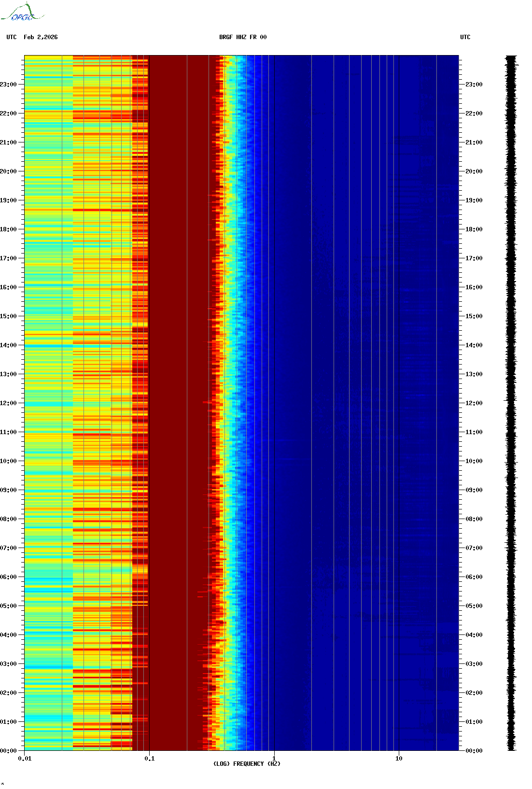The width and height of the screenshot is (532, 789).
Task: Click the 0.01 frequency axis label
Action: coord(25,759)
